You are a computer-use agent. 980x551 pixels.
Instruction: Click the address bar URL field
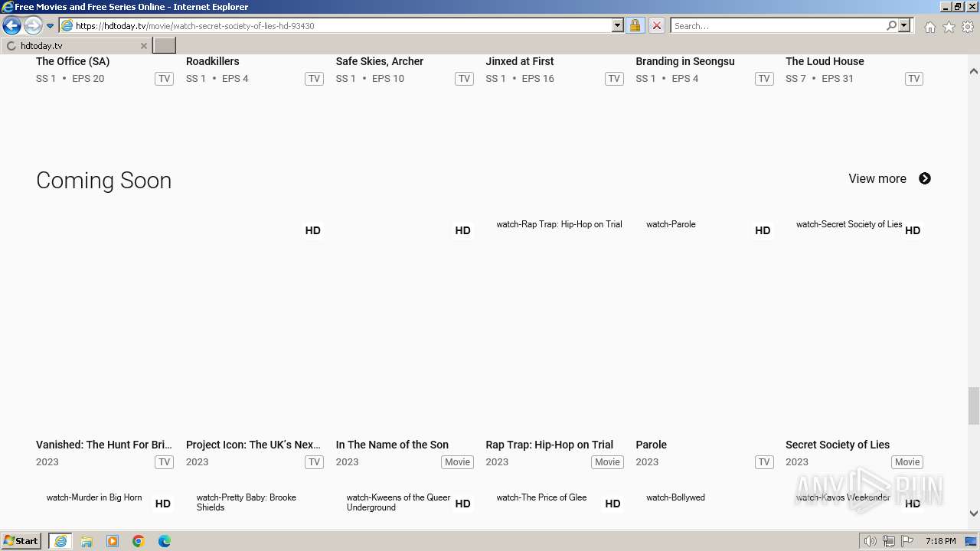tap(341, 26)
